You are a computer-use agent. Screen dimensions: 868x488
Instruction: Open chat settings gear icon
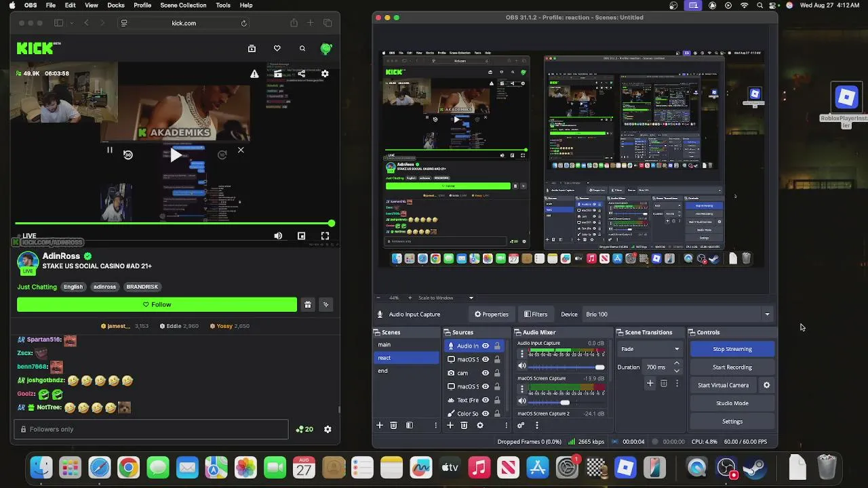point(328,429)
